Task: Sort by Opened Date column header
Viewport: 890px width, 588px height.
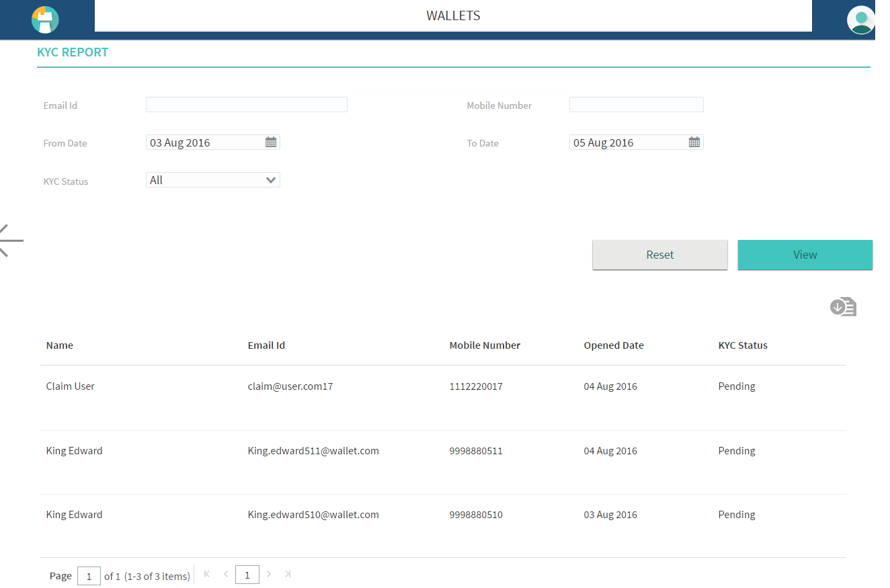Action: coord(614,345)
